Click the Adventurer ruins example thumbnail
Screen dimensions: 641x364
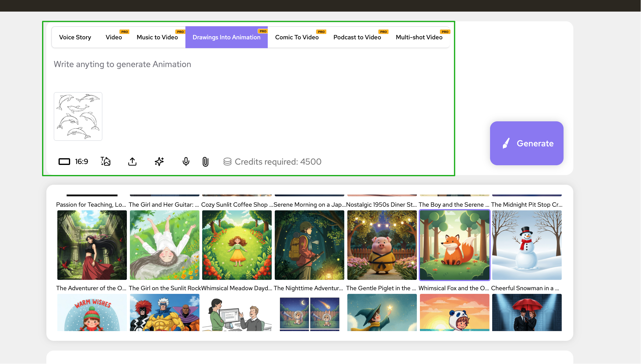92,245
